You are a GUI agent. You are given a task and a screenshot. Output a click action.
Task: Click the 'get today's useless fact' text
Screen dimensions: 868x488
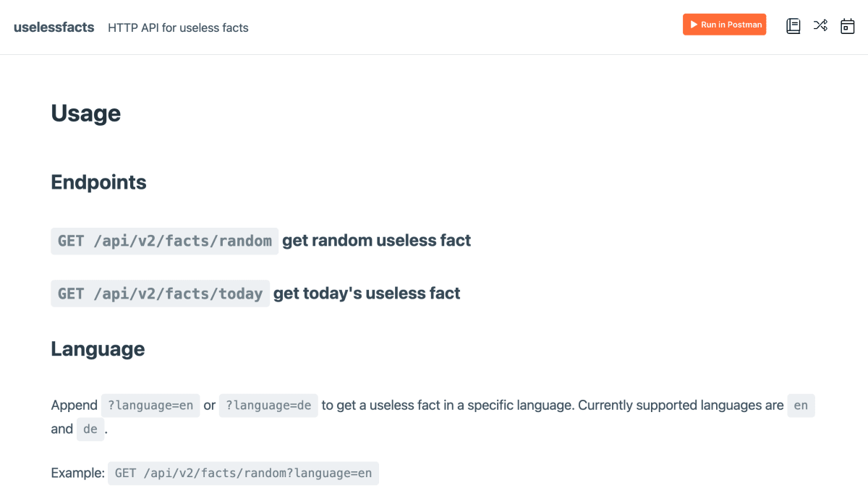[x=367, y=293]
